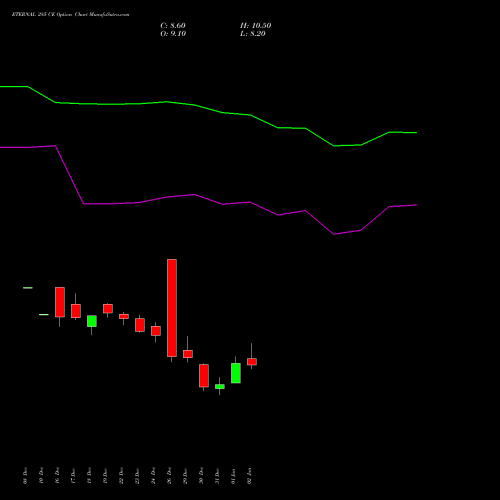Image resolution: width=500 pixels, height=500 pixels.
Task: Click the red 24 Dec candlestick
Action: 156,331
